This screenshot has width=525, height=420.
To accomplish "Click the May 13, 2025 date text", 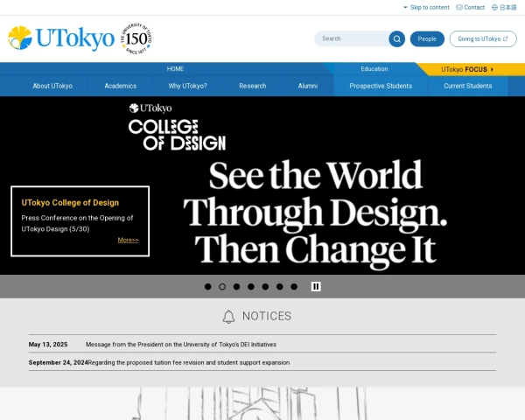I will pos(48,344).
